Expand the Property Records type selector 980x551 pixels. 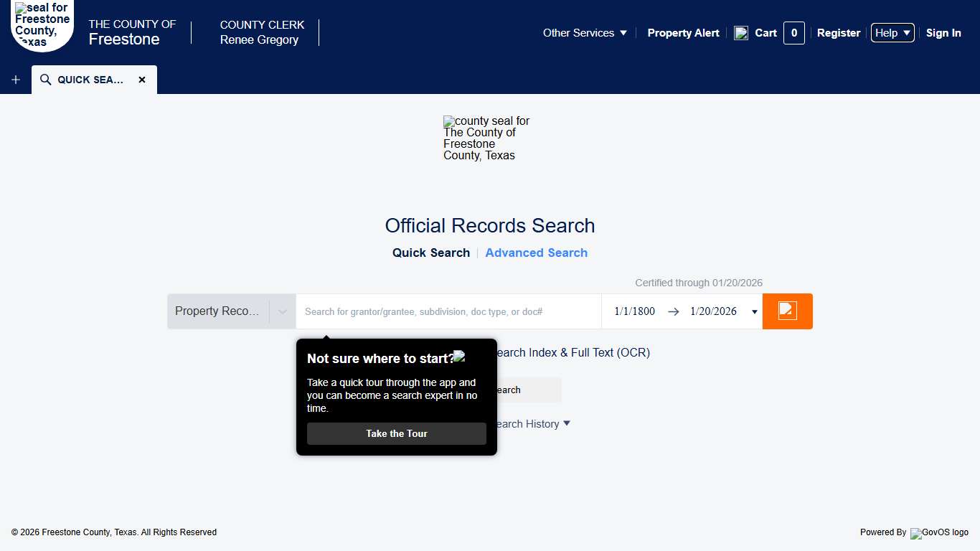[282, 311]
